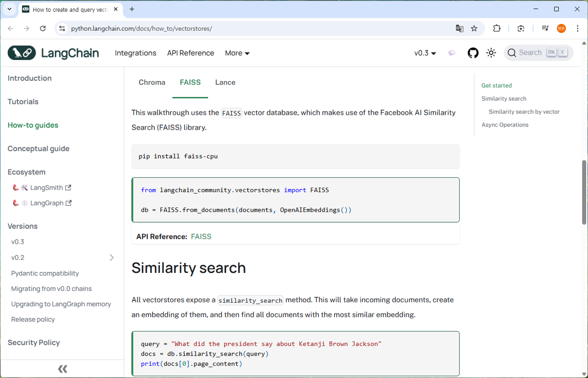588x378 pixels.
Task: Open Tutorials in the sidebar
Action: (x=23, y=102)
